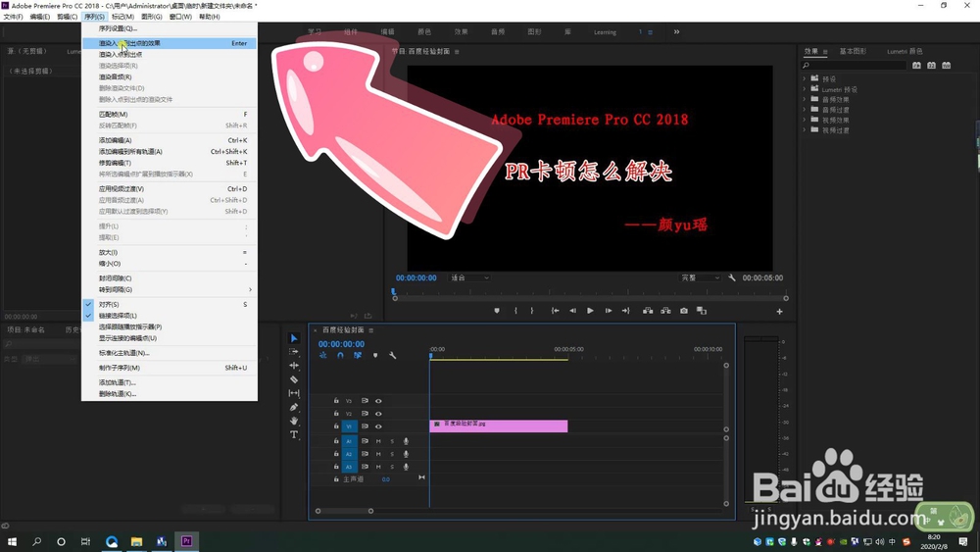This screenshot has width=980, height=552.
Task: Toggle V2 track visibility eye
Action: pos(378,413)
